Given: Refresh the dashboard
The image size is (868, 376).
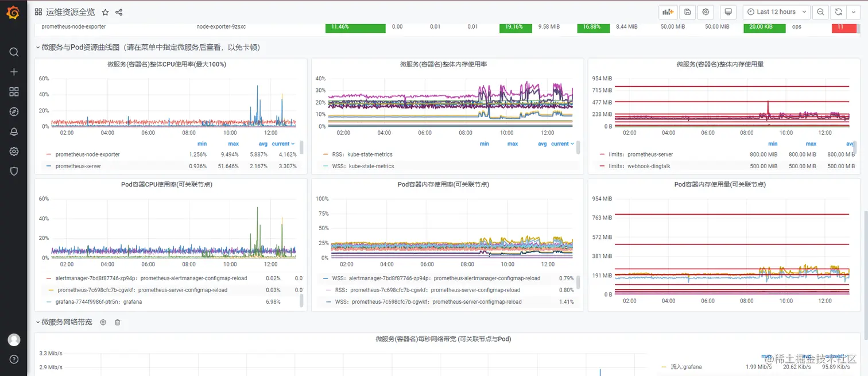Looking at the screenshot, I should coord(838,12).
